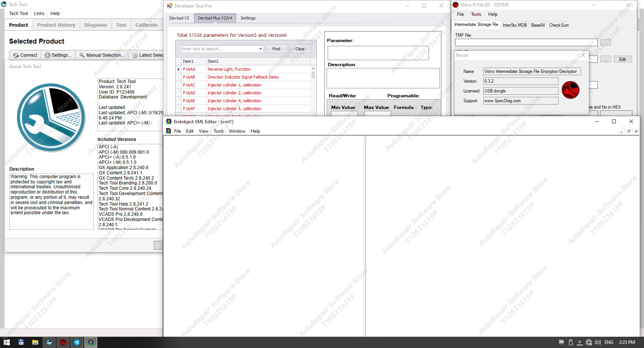Screen dimensions: 644x348
Task: Switch to Tech Tool in the taskbar
Action: [x=49, y=342]
